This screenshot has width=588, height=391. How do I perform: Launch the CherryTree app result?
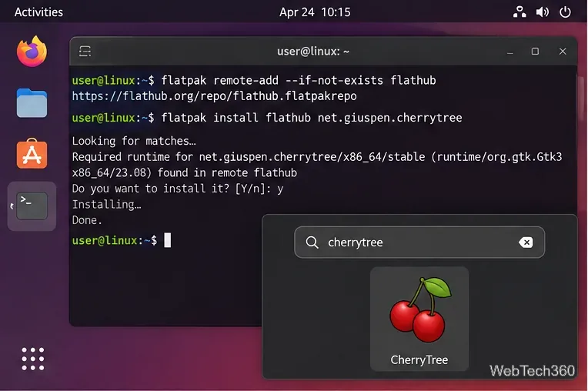pyautogui.click(x=419, y=319)
